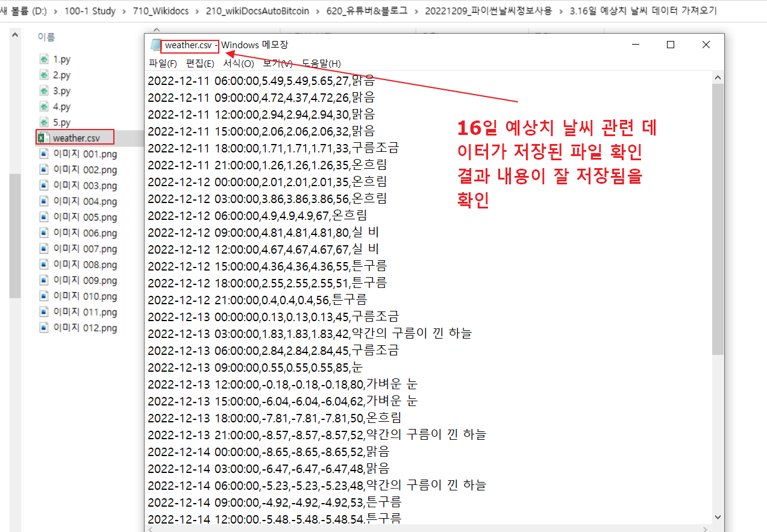The height and width of the screenshot is (532, 767).
Task: Place cursor on the 2022-12-12 09:00:00 실 비 line
Action: [263, 232]
